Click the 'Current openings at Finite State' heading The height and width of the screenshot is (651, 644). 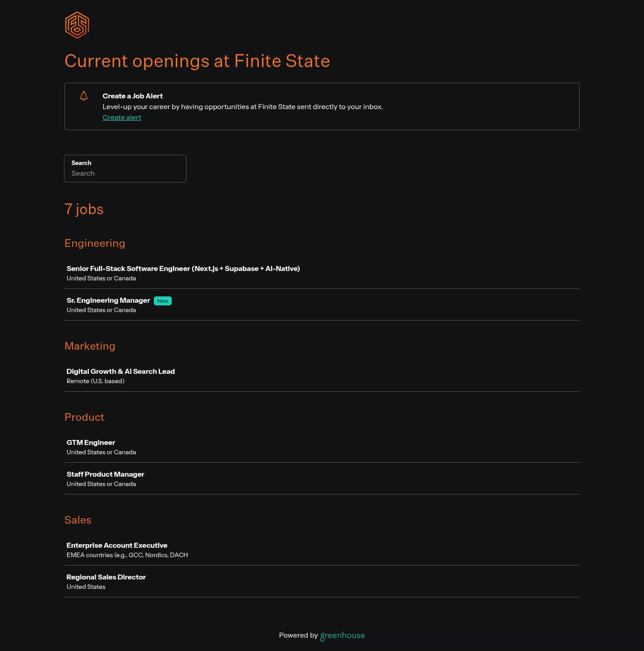coord(197,61)
